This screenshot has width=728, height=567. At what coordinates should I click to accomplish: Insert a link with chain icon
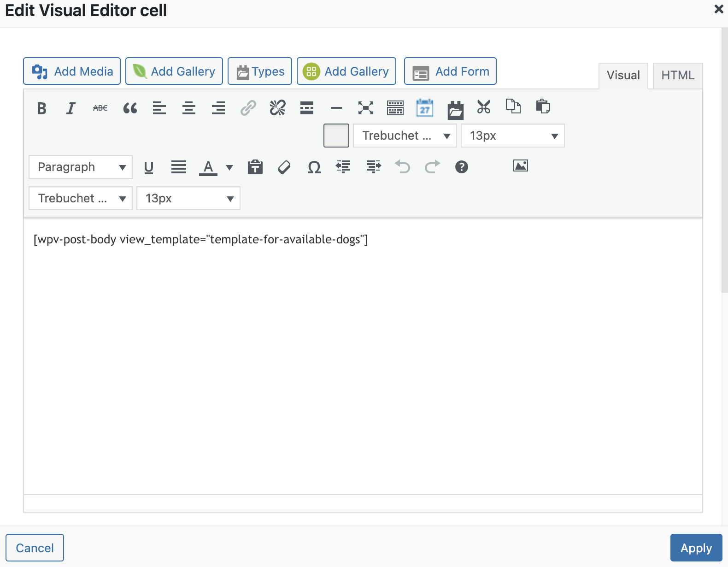pyautogui.click(x=248, y=108)
